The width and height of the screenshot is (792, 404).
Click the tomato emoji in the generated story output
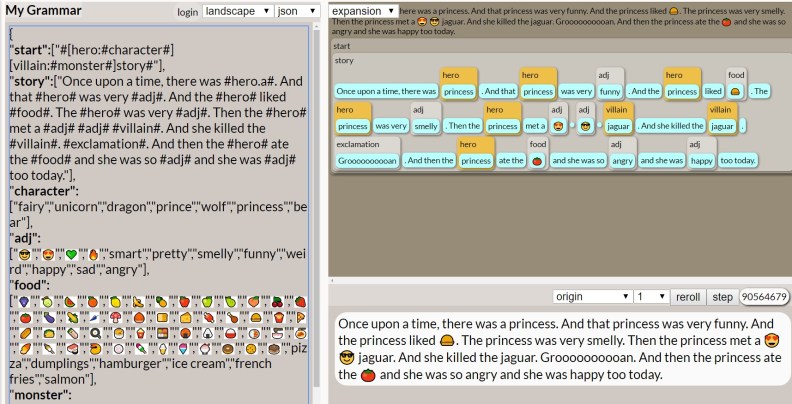(368, 376)
